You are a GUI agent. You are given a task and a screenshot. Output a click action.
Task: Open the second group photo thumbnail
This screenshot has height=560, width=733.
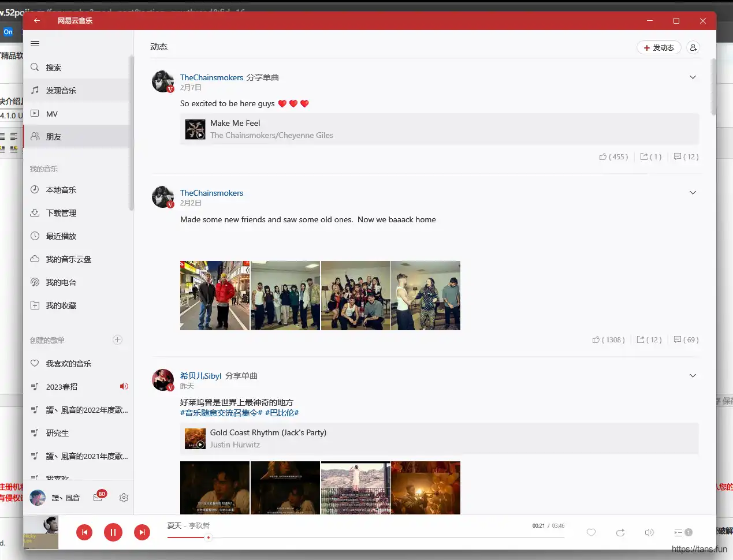[x=285, y=296]
